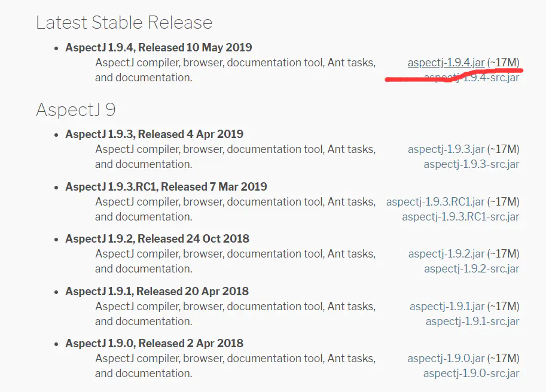
Task: Get the aspectj-1.9.3-src.jar source archive
Action: tap(471, 164)
